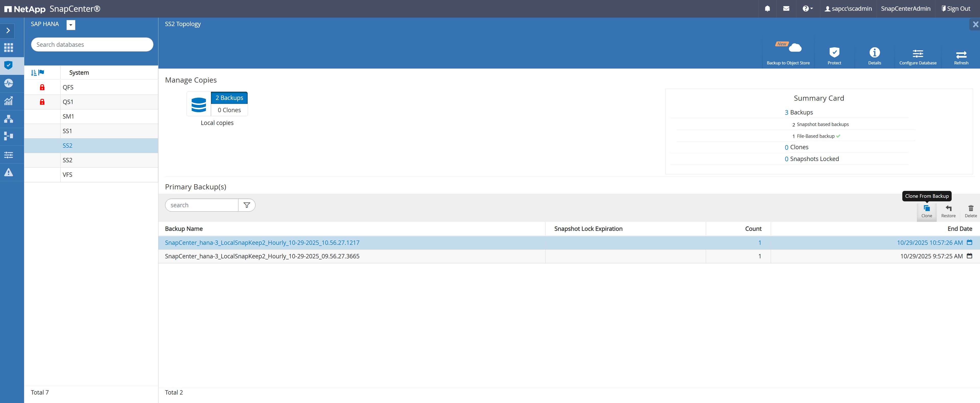Screen dimensions: 980x403
Task: Toggle the sort and flag column
Action: [x=38, y=73]
